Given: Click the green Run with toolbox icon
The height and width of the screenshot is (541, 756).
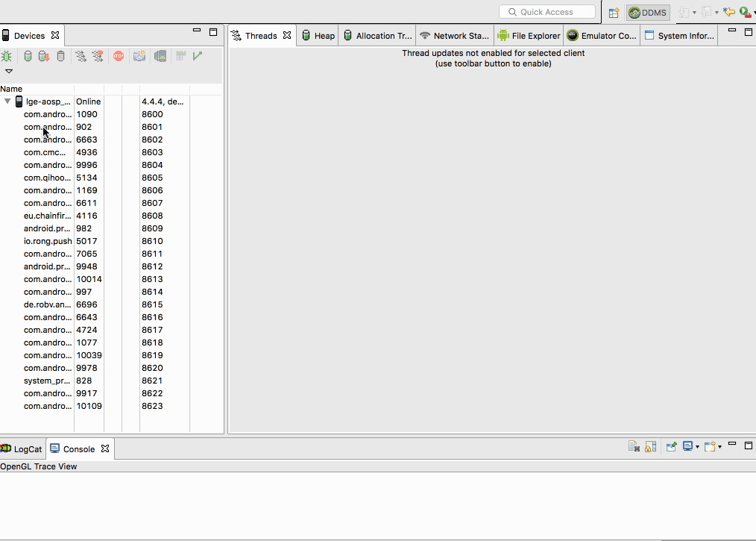Looking at the screenshot, I should click(745, 12).
